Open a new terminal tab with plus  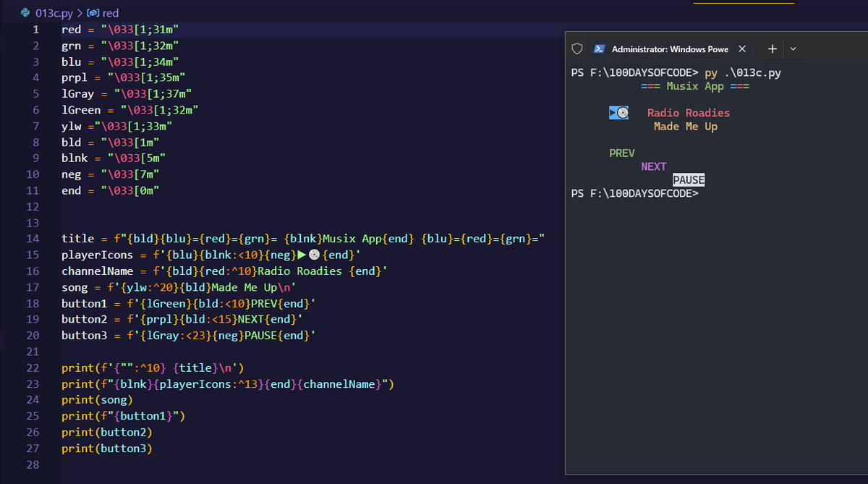[x=772, y=49]
